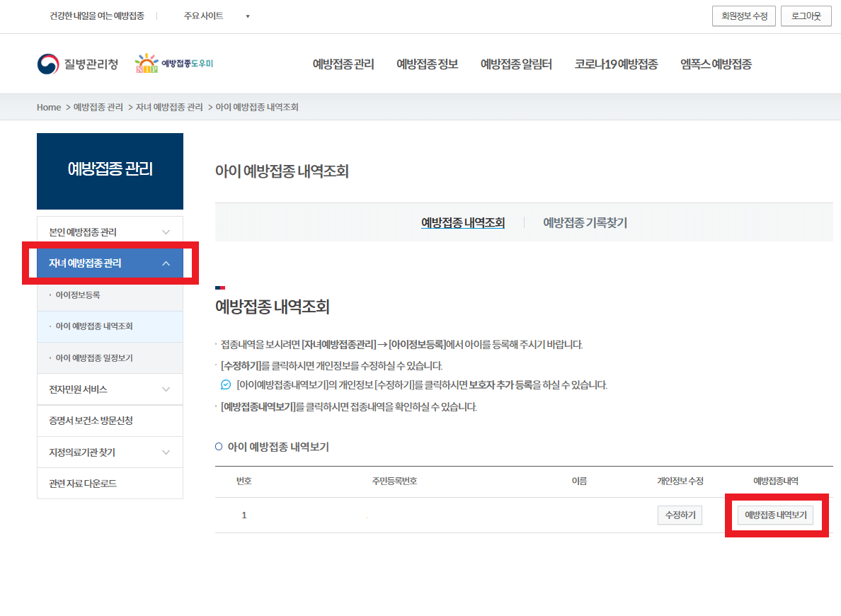841x616 pixels.
Task: Select 아이정보등록 in sidebar
Action: click(78, 295)
